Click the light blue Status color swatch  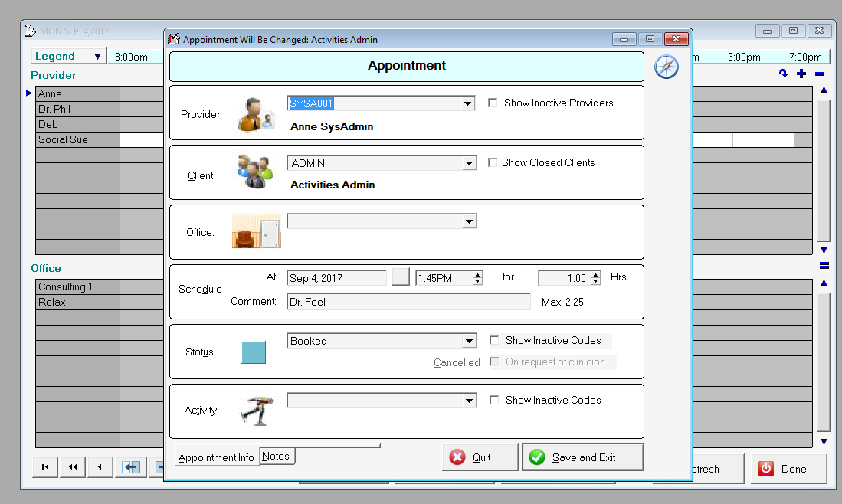pyautogui.click(x=254, y=352)
